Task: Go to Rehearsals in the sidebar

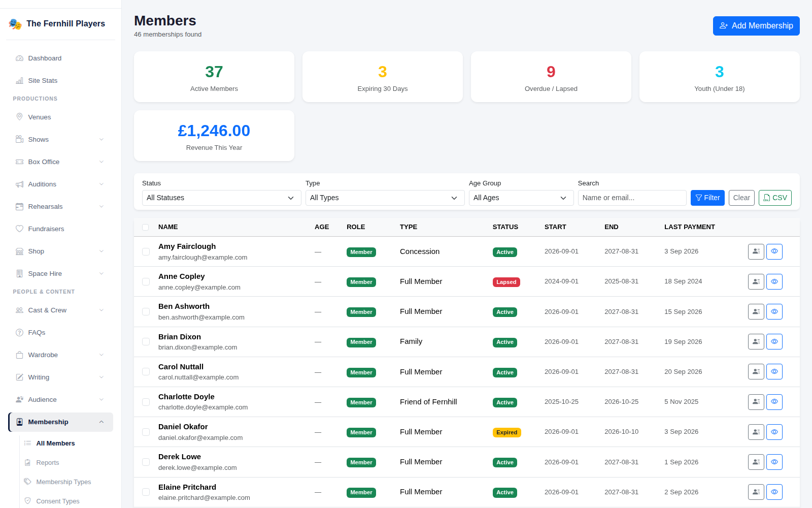Action: coord(60,207)
